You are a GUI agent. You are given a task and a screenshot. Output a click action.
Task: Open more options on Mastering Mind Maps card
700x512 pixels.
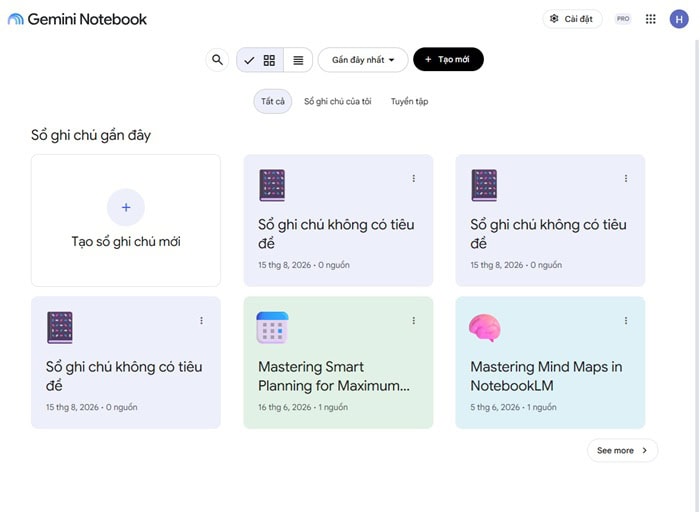click(x=626, y=321)
